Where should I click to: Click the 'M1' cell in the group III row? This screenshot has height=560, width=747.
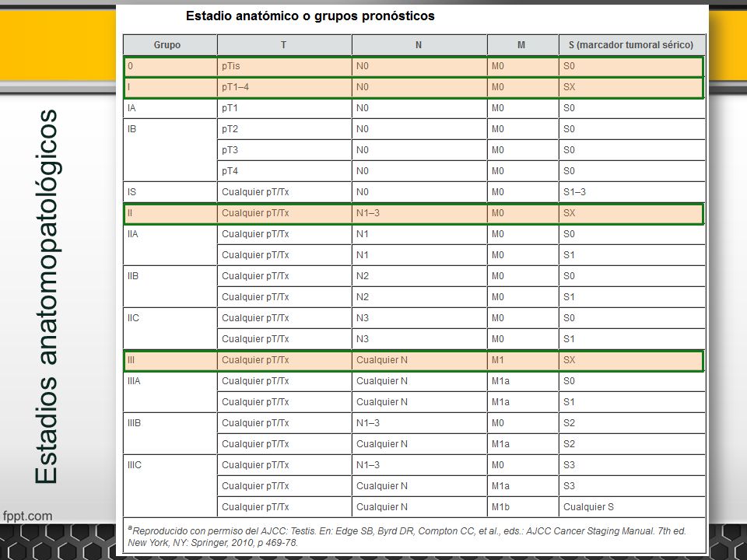[x=523, y=360]
